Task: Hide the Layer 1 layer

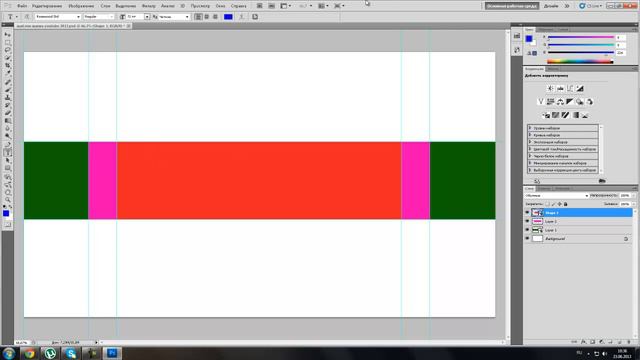Action: click(527, 230)
